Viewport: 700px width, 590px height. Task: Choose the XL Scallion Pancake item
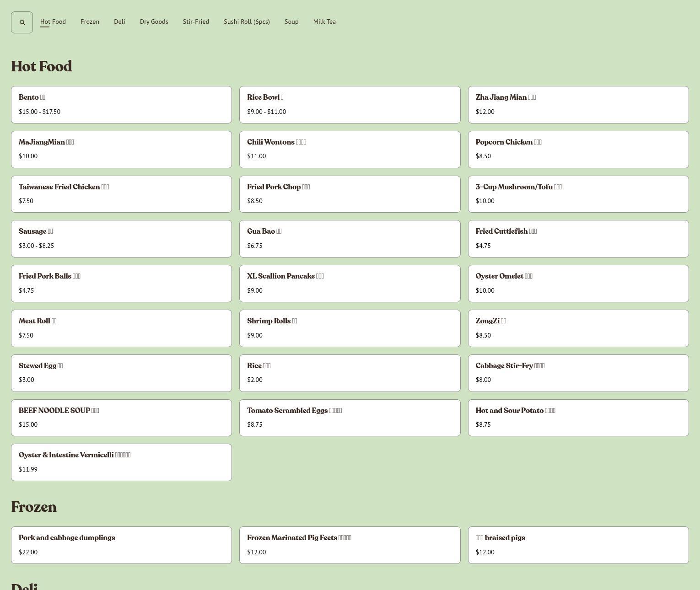pyautogui.click(x=350, y=284)
